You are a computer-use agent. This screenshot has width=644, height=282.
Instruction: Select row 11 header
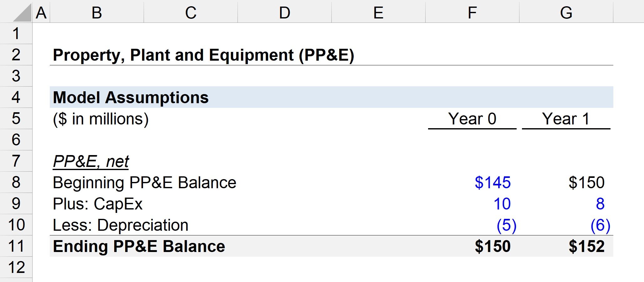point(16,246)
